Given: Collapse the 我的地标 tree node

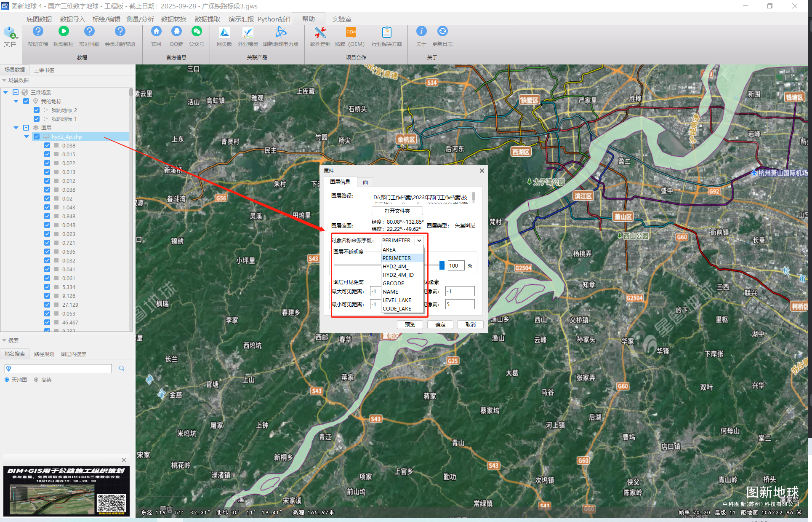Looking at the screenshot, I should (16, 101).
